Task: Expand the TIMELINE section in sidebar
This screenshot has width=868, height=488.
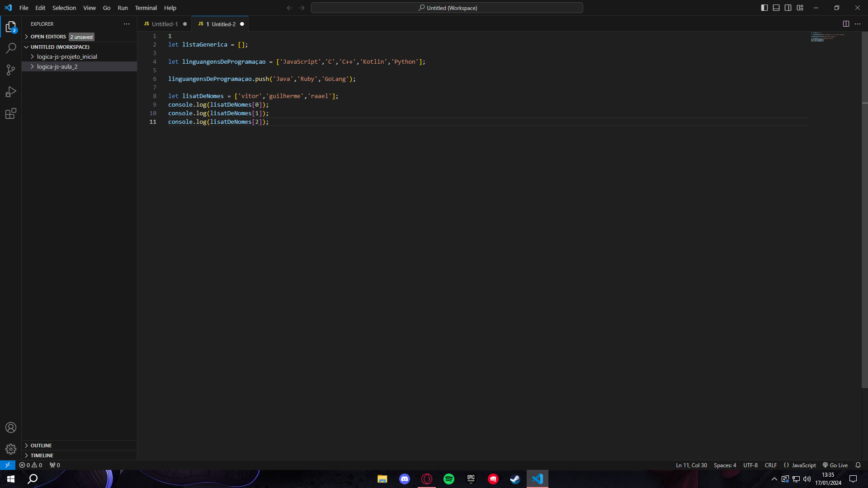Action: click(42, 455)
